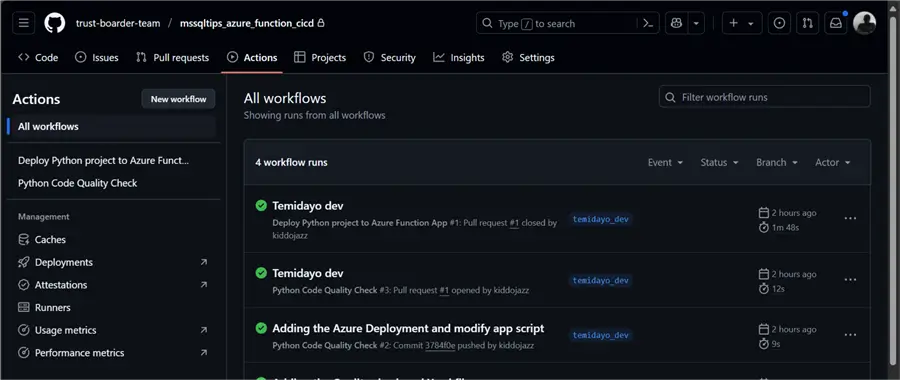Switch to the Insights tab
The width and height of the screenshot is (900, 380).
click(459, 57)
